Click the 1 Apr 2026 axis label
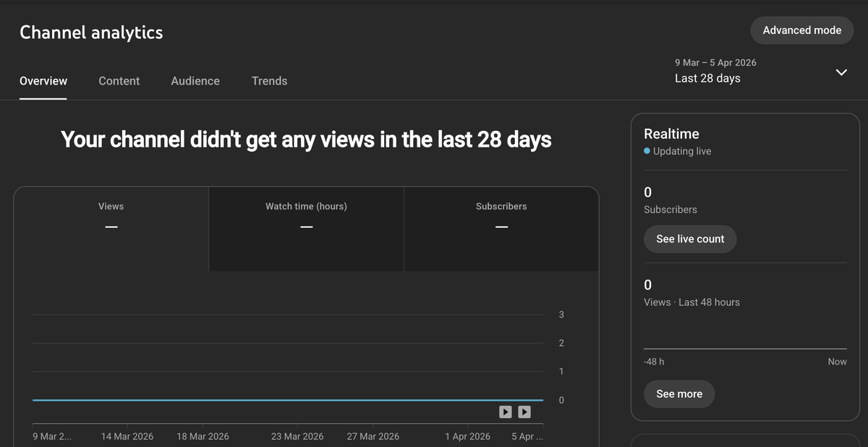The width and height of the screenshot is (868, 447). pos(467,436)
